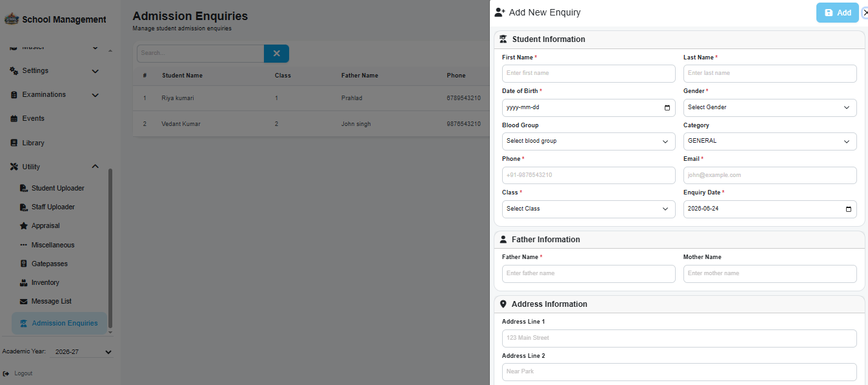The width and height of the screenshot is (868, 385).
Task: Open Gatepasses menu item
Action: 49,264
